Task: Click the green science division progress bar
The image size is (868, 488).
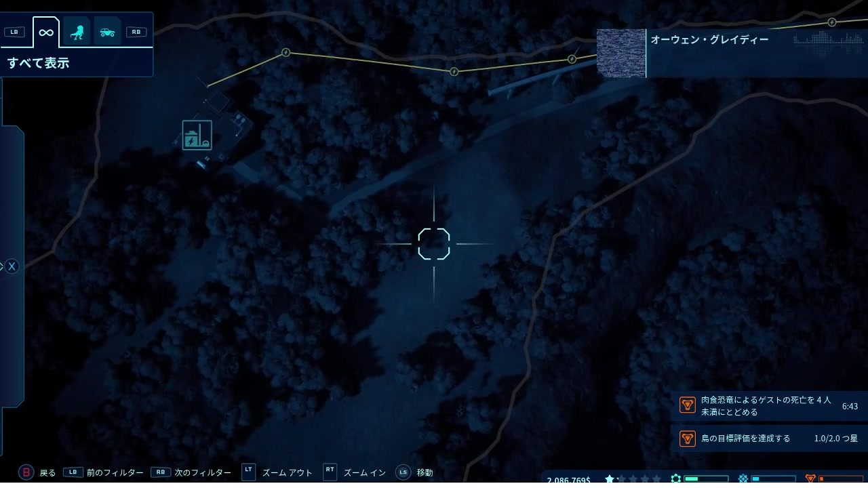Action: (x=706, y=479)
